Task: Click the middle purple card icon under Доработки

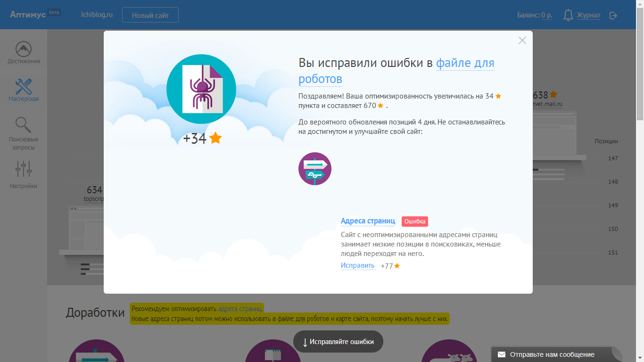Action: click(273, 351)
